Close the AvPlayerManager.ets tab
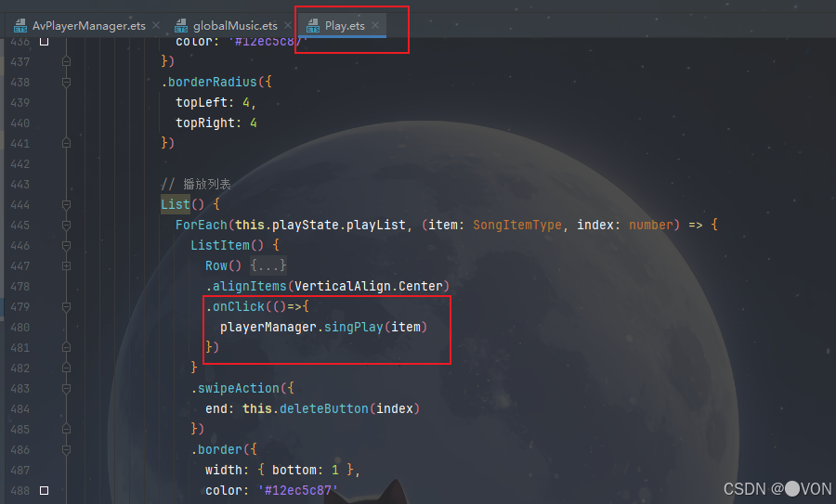This screenshot has height=504, width=836. tap(156, 25)
